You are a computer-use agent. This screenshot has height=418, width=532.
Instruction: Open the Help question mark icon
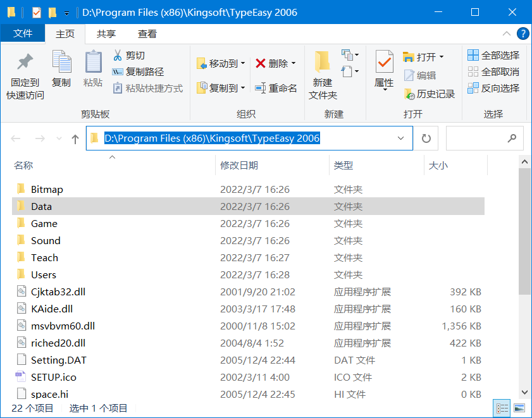[523, 34]
